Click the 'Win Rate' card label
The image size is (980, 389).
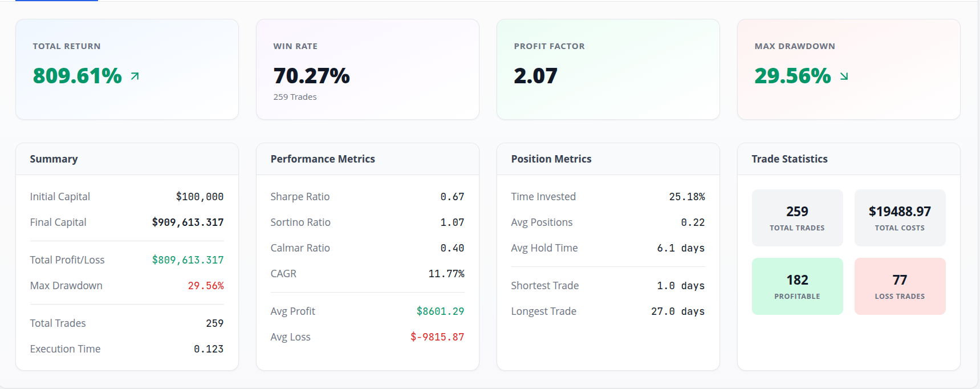295,46
